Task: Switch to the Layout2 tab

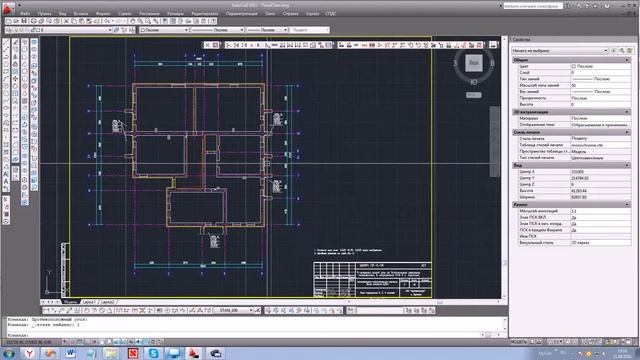Action: click(x=107, y=302)
